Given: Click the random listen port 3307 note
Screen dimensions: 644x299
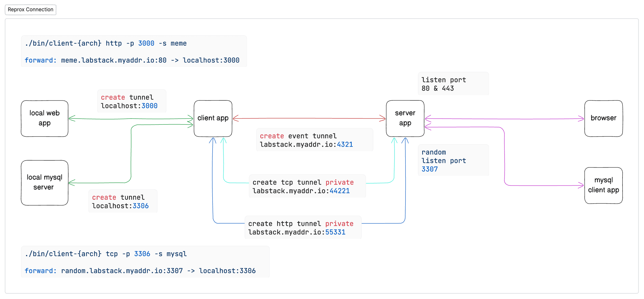Looking at the screenshot, I should 453,160.
